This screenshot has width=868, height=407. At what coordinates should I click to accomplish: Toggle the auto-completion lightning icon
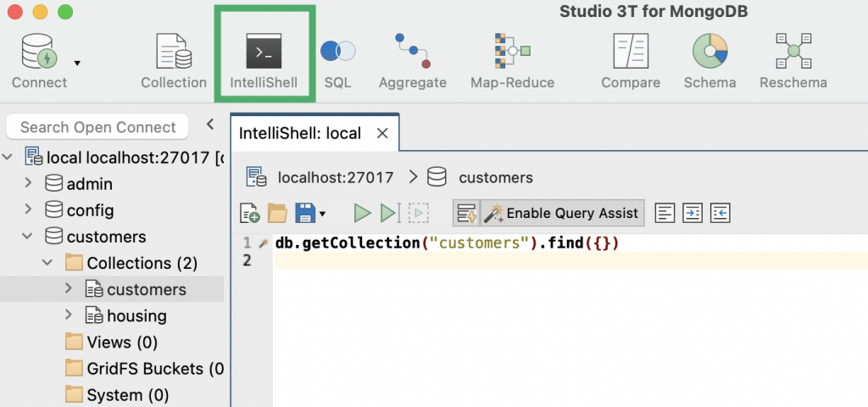click(x=466, y=213)
